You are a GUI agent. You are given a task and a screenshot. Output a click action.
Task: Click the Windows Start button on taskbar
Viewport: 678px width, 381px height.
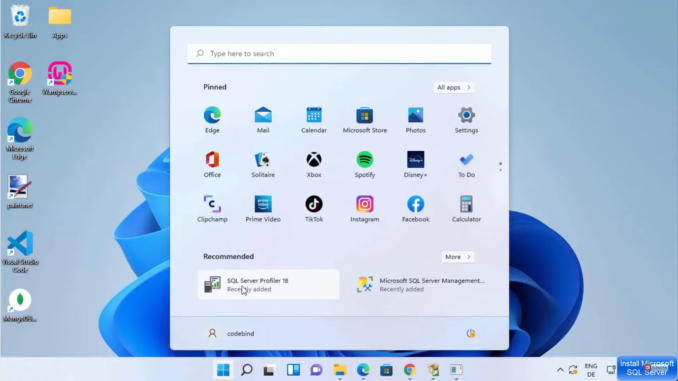(x=223, y=370)
